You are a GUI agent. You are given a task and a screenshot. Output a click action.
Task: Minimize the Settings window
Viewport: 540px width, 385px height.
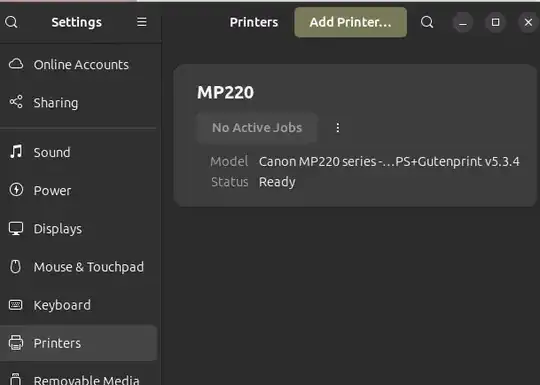[463, 22]
